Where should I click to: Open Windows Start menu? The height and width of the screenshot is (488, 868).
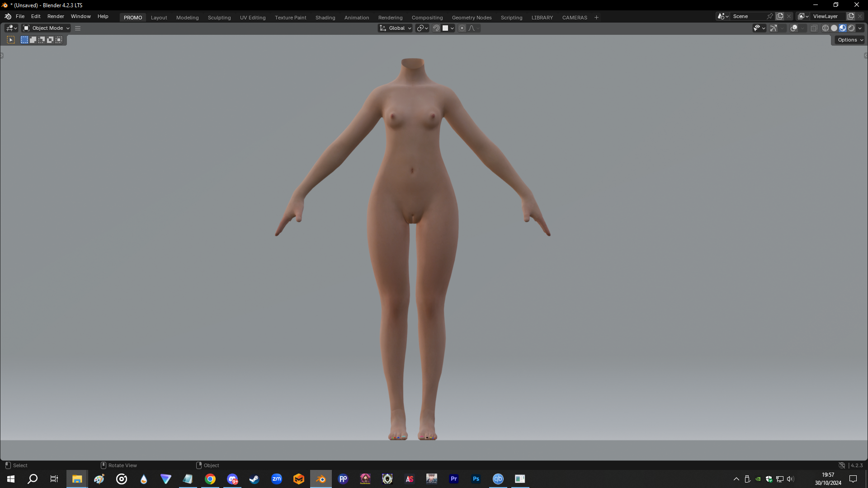11,479
